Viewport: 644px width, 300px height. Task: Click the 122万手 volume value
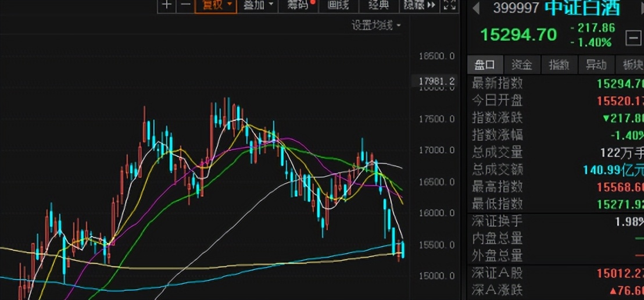pos(622,153)
